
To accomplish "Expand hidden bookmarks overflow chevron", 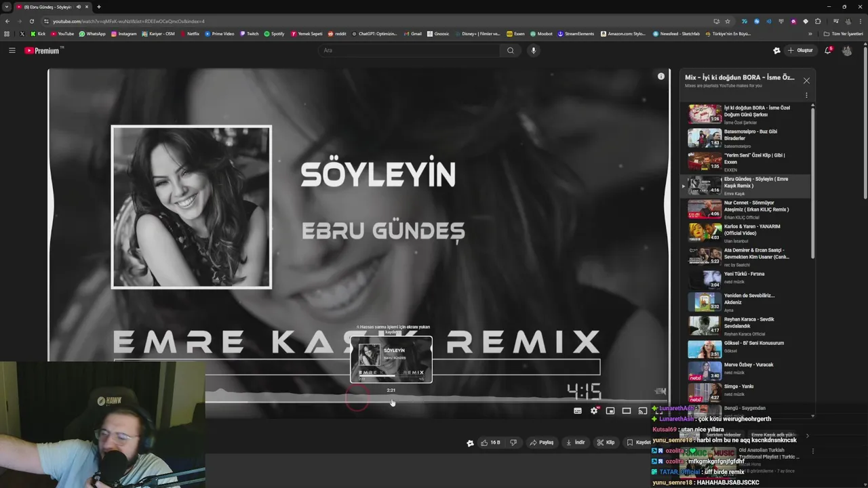I will 810,34.
